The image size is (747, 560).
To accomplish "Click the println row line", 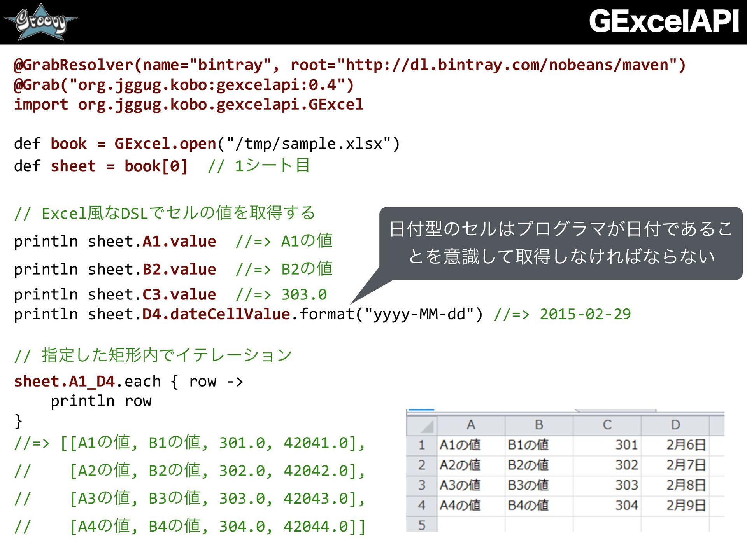I will [101, 401].
